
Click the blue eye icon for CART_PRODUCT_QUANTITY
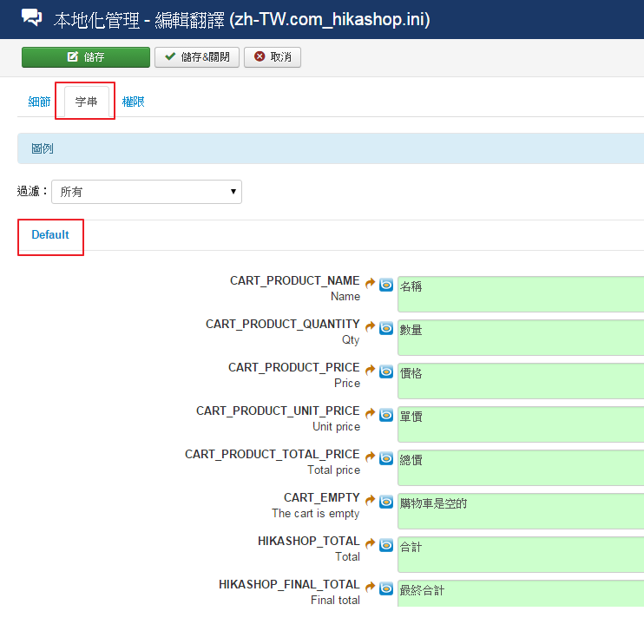click(x=386, y=328)
